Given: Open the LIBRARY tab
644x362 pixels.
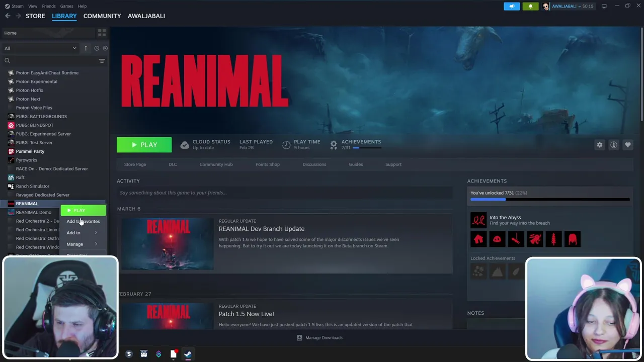Looking at the screenshot, I should point(64,16).
